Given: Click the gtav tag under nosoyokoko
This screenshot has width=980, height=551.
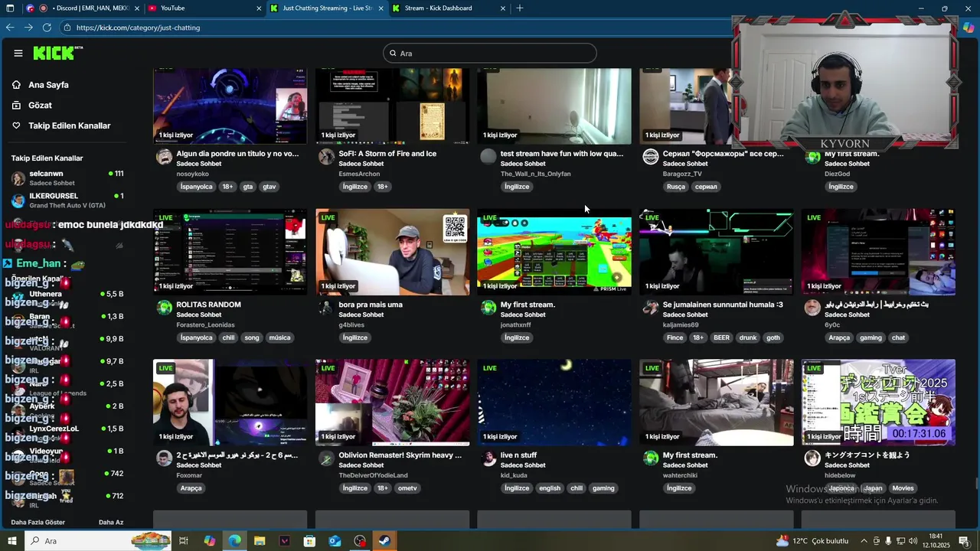Looking at the screenshot, I should click(x=269, y=187).
